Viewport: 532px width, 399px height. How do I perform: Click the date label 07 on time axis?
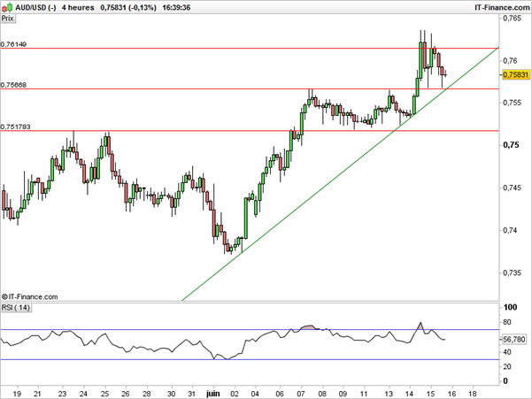301,394
